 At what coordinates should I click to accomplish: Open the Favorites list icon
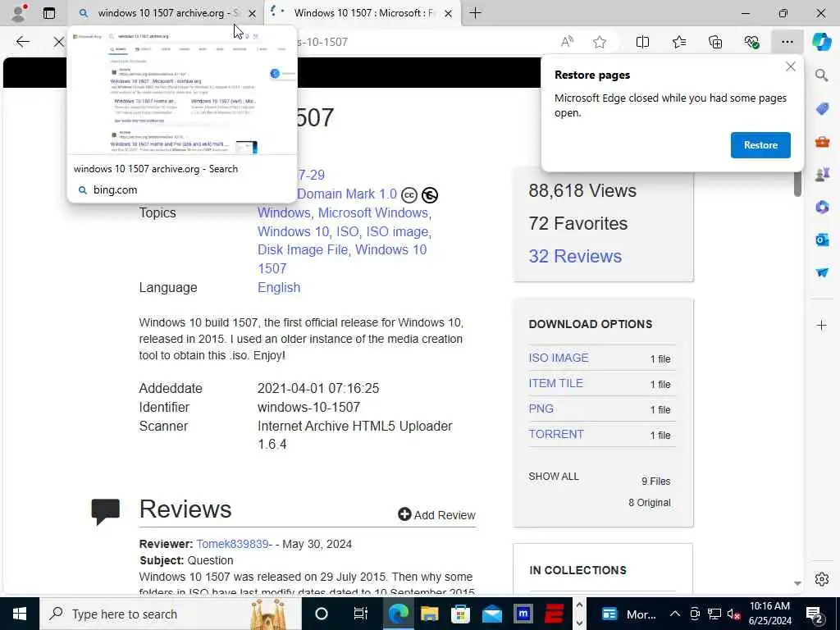[678, 42]
